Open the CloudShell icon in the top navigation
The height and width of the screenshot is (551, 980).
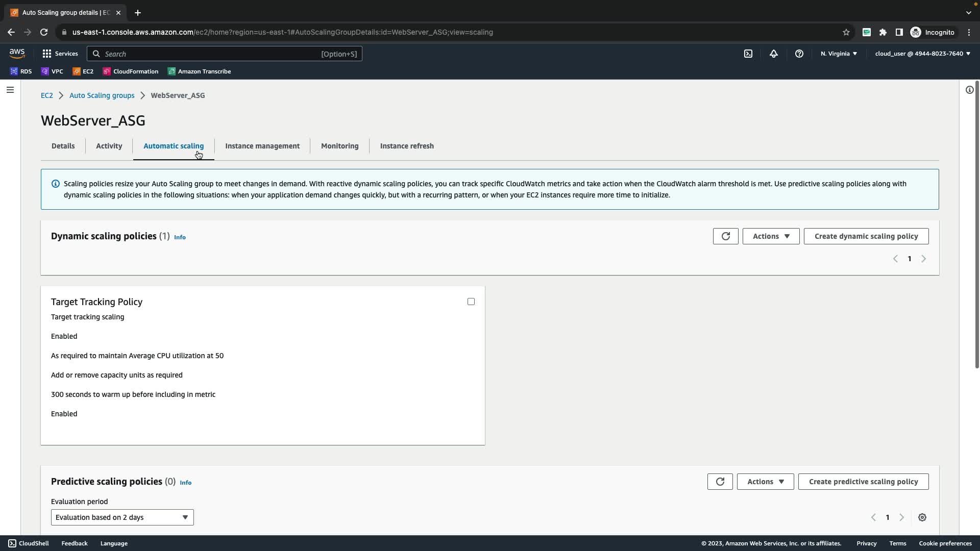(748, 54)
